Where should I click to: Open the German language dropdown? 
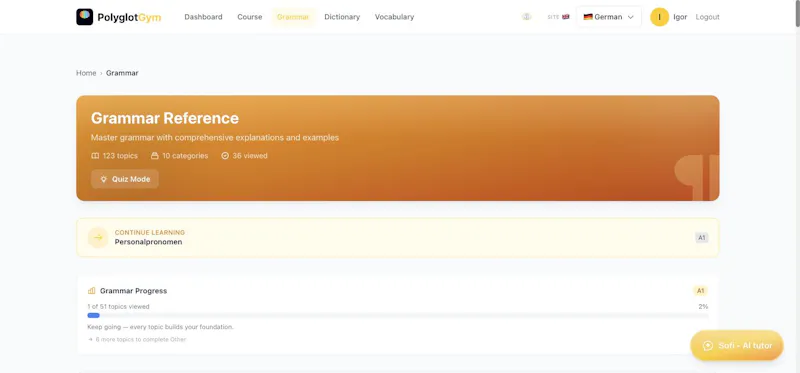609,17
